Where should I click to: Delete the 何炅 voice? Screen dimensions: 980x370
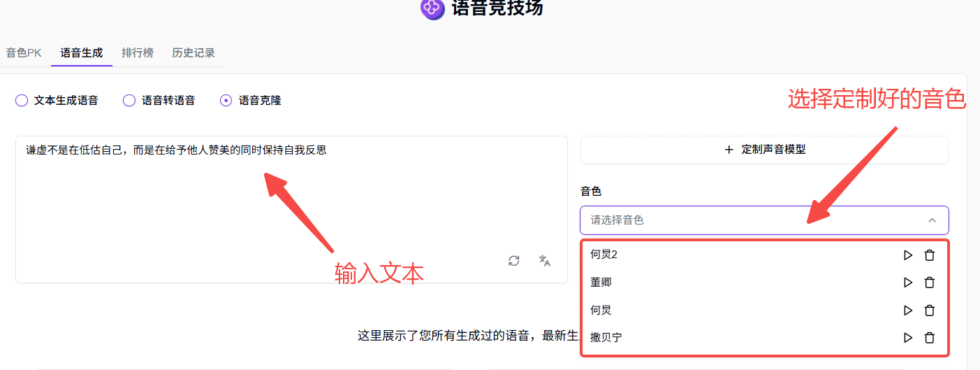click(x=930, y=311)
